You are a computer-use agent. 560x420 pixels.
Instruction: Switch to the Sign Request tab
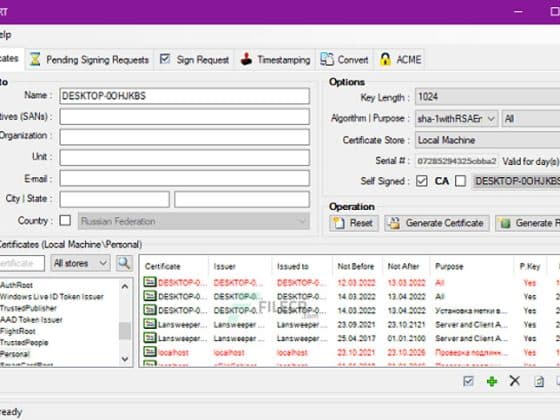point(194,60)
